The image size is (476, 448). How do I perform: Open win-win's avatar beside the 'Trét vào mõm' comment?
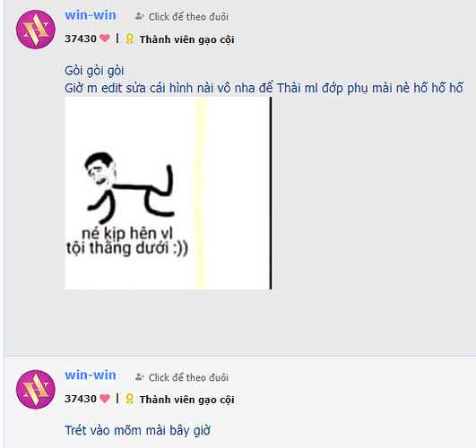(36, 390)
